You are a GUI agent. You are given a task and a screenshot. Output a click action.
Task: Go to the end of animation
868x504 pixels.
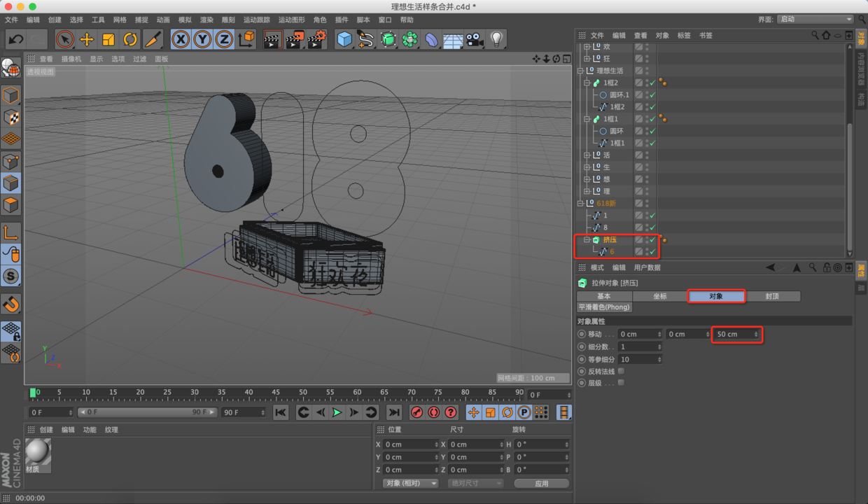(x=394, y=412)
